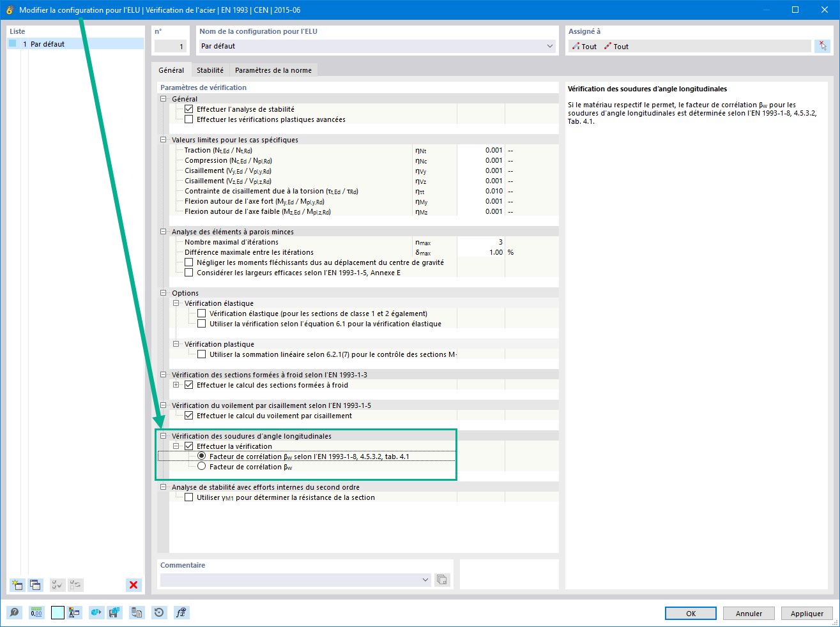Image resolution: width=840 pixels, height=627 pixels.
Task: Click the copy configuration icon in the Liste panel
Action: 35,585
